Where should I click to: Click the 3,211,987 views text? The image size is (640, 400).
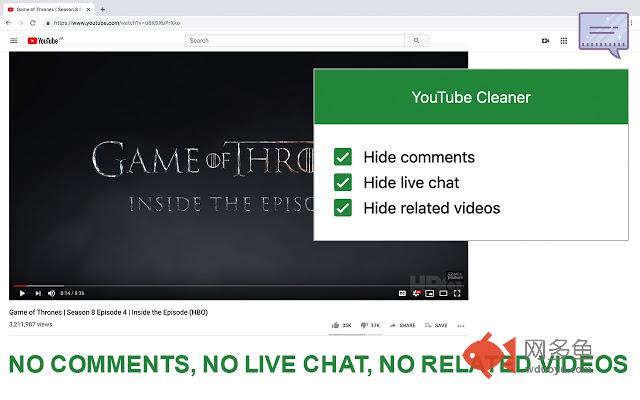pos(31,324)
